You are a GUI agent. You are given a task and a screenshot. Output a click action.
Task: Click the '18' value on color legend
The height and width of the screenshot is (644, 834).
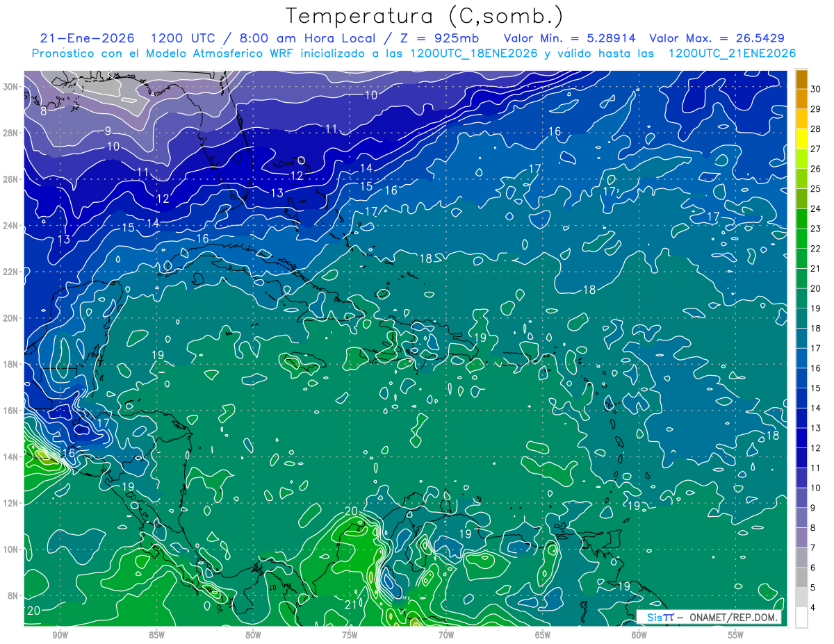pos(816,328)
